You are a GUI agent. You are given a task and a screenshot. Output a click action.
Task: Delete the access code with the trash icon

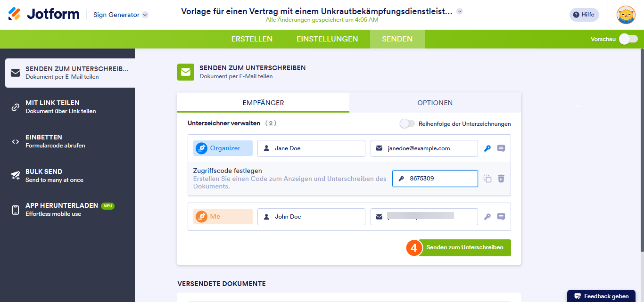(x=501, y=179)
